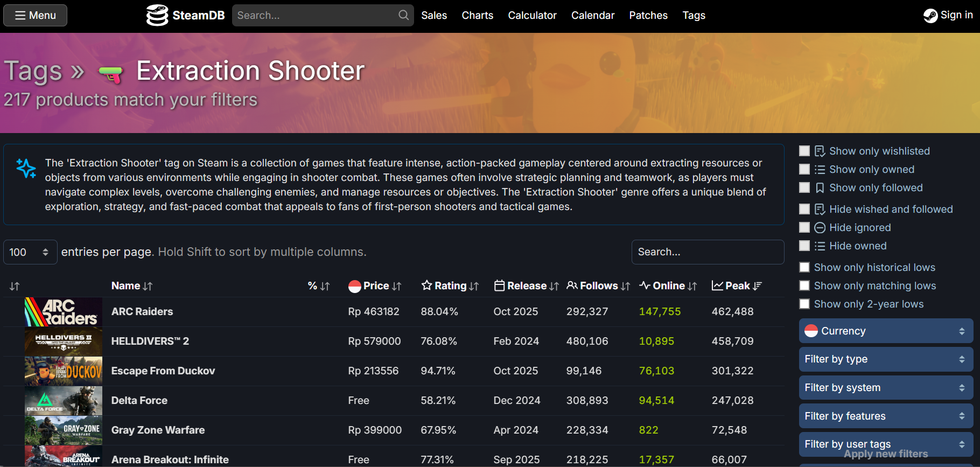Open the Calendar page

593,16
